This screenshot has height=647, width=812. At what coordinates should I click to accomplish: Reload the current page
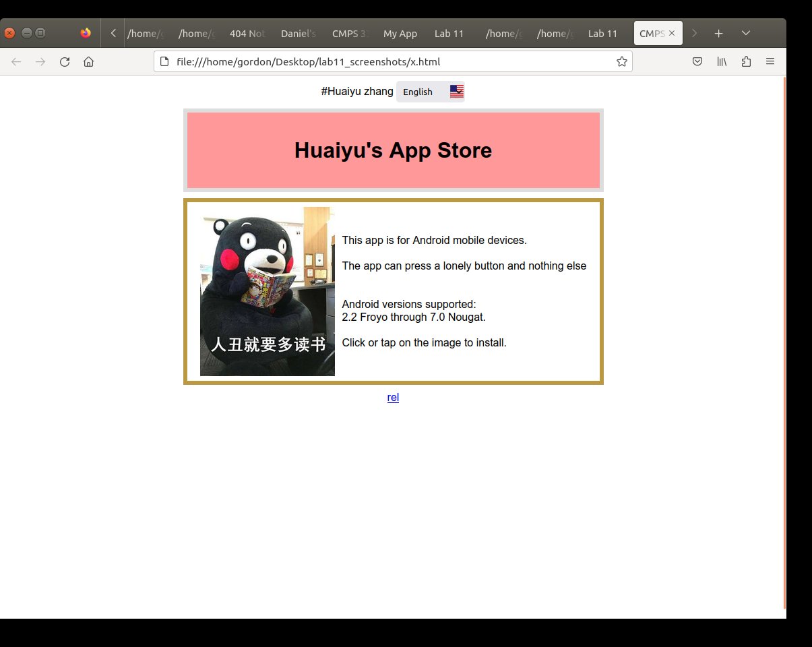(x=65, y=62)
